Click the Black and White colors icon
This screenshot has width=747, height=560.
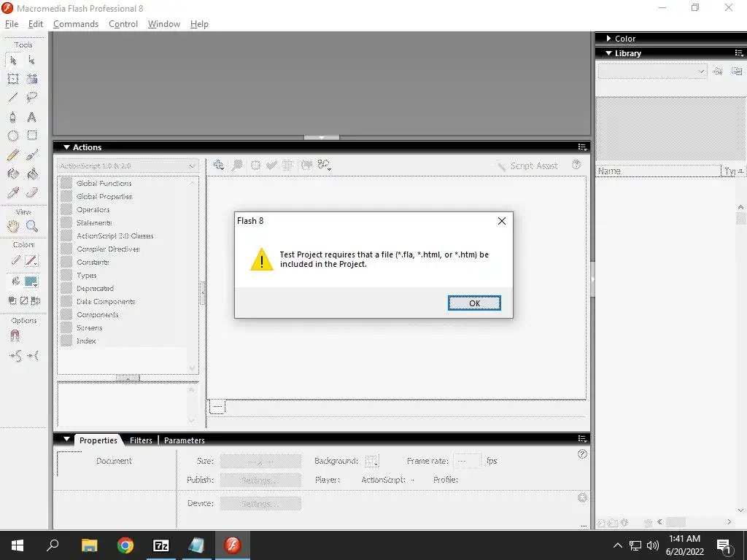tap(12, 300)
